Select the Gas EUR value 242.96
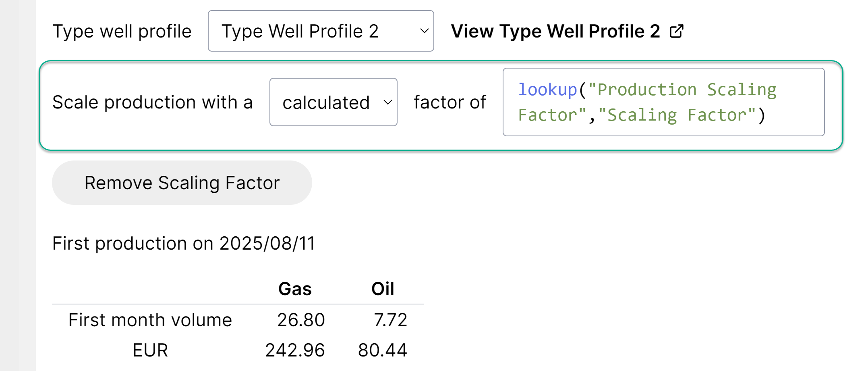Image resolution: width=868 pixels, height=371 pixels. (x=295, y=350)
